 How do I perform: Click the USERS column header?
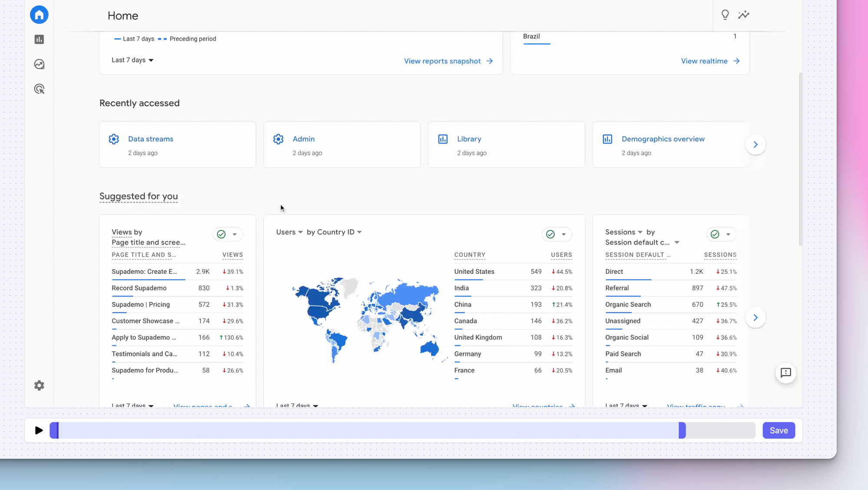562,255
